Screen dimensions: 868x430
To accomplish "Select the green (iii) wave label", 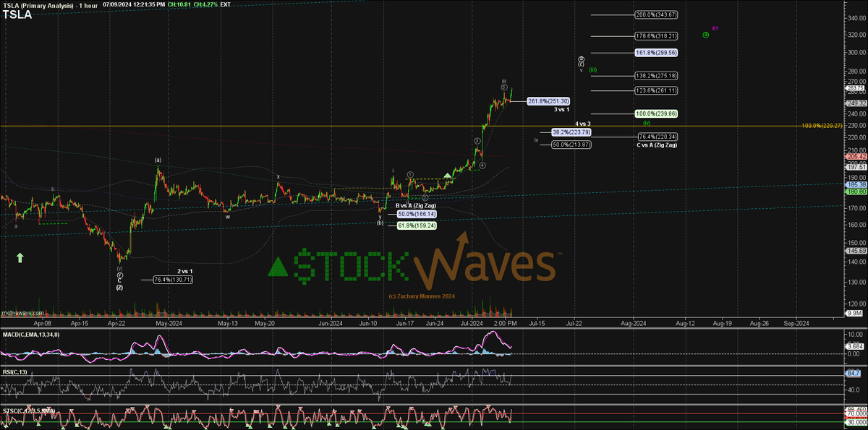I will coord(592,69).
